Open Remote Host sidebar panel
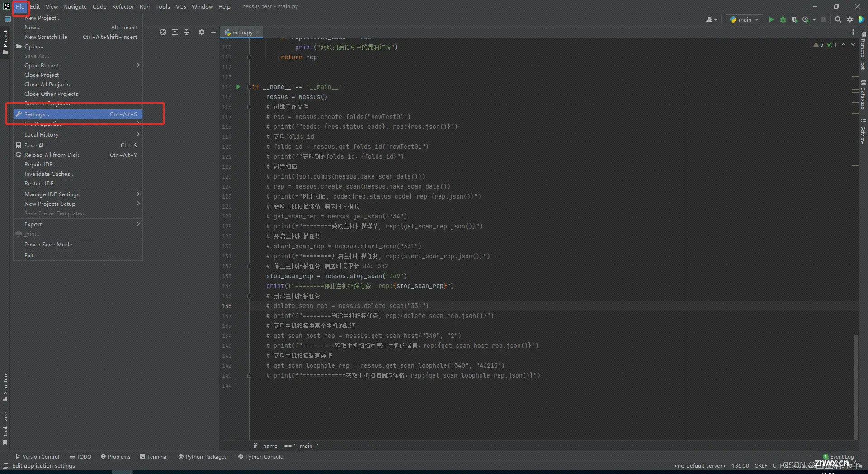The height and width of the screenshot is (474, 868). point(863,51)
